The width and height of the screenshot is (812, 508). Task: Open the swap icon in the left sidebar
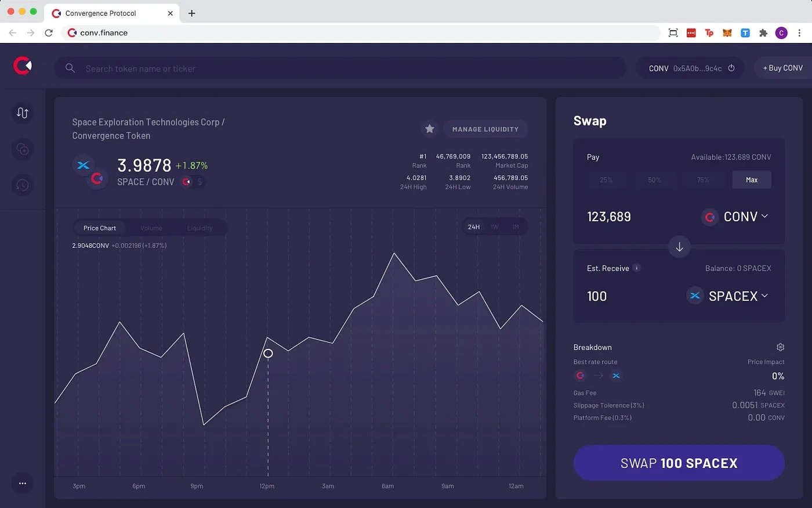click(23, 113)
